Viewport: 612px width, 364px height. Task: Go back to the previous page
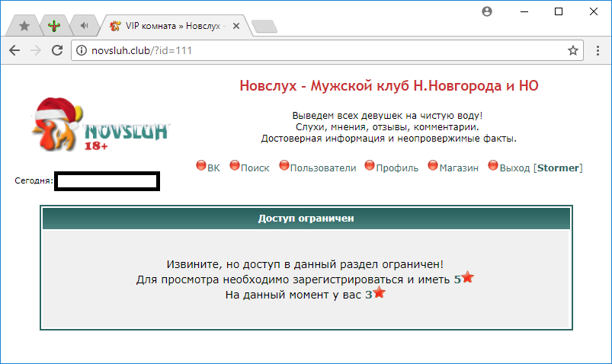click(x=14, y=50)
